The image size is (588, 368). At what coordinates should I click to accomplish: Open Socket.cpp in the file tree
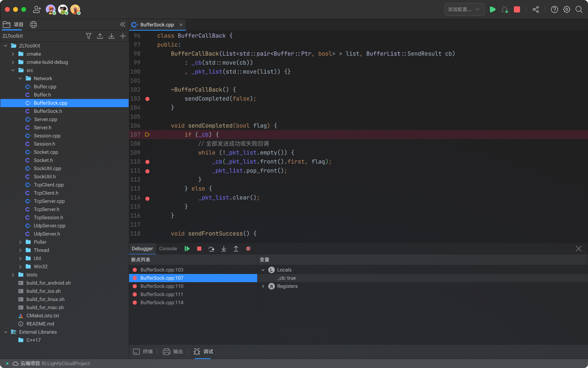[x=46, y=152]
